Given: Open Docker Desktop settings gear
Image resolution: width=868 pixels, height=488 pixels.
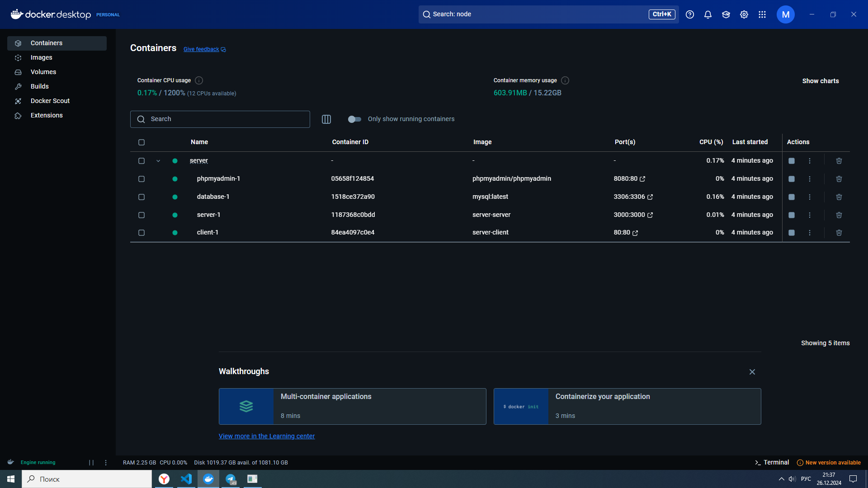Looking at the screenshot, I should point(744,14).
